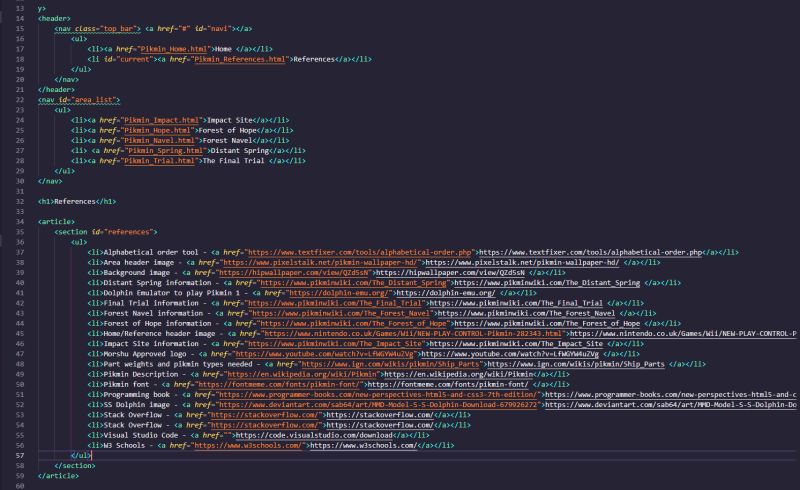Click the hipwallpaper.com href attribute URL

click(x=294, y=273)
